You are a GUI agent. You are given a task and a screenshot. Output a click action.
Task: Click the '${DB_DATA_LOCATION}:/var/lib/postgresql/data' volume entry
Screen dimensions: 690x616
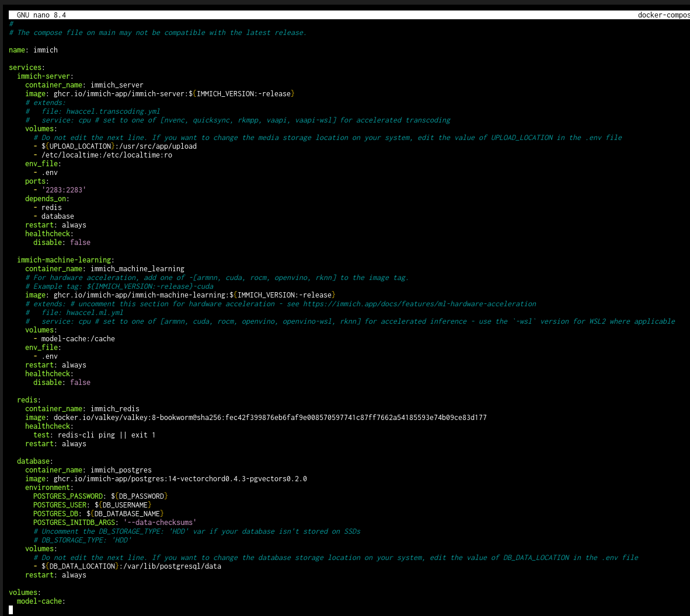click(127, 566)
